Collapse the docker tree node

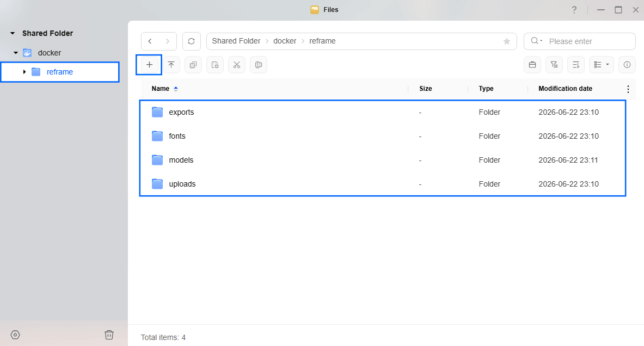click(16, 53)
